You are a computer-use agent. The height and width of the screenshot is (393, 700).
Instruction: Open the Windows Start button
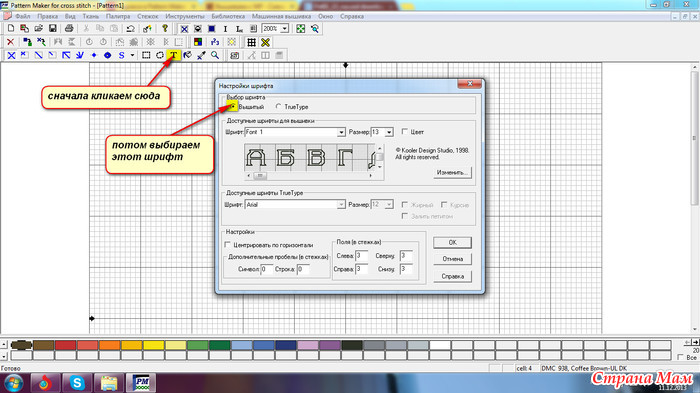[x=13, y=383]
